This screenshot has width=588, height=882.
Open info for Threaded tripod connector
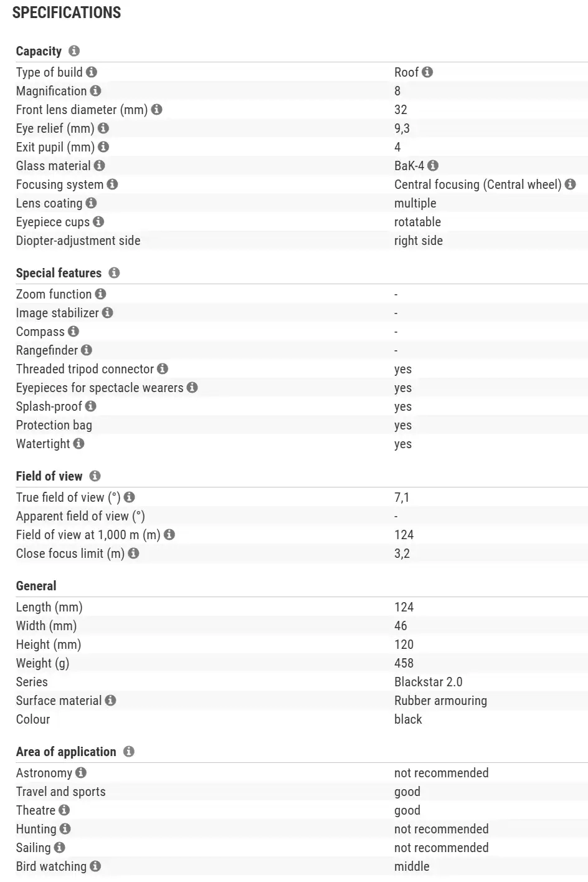[163, 369]
